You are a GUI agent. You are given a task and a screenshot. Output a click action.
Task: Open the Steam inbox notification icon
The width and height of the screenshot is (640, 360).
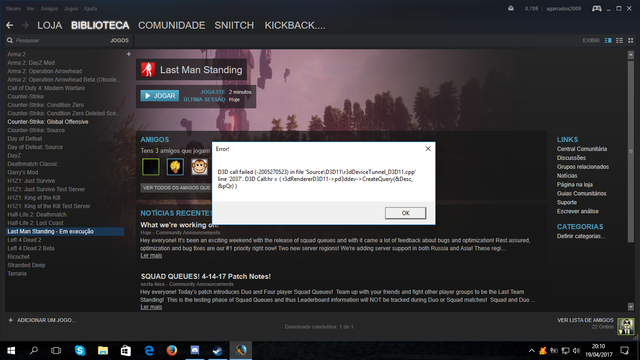click(x=511, y=9)
